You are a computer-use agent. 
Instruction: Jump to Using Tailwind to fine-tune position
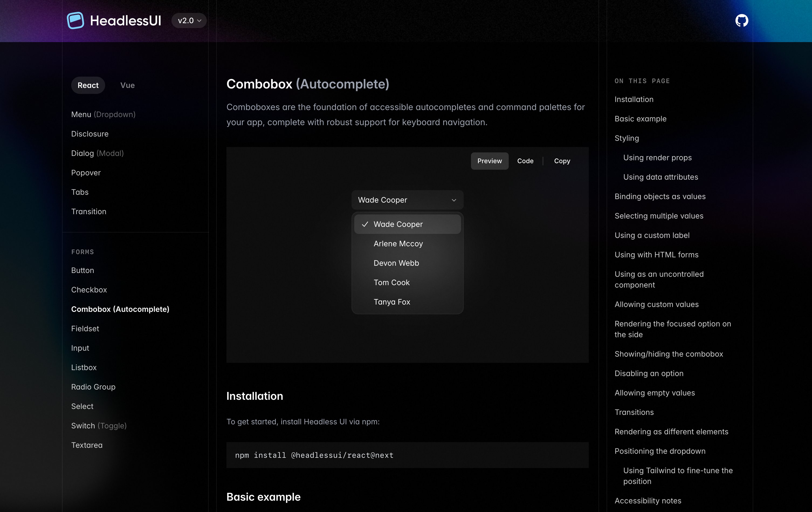678,476
